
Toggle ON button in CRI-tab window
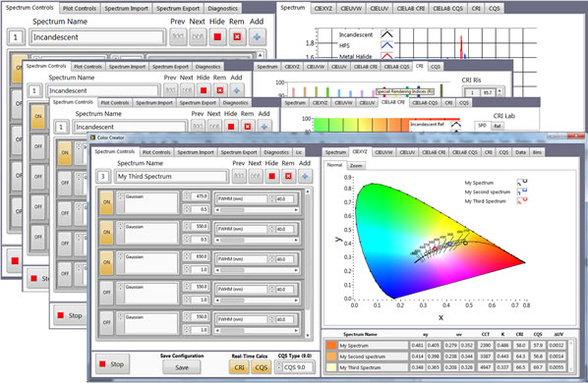coord(38,117)
